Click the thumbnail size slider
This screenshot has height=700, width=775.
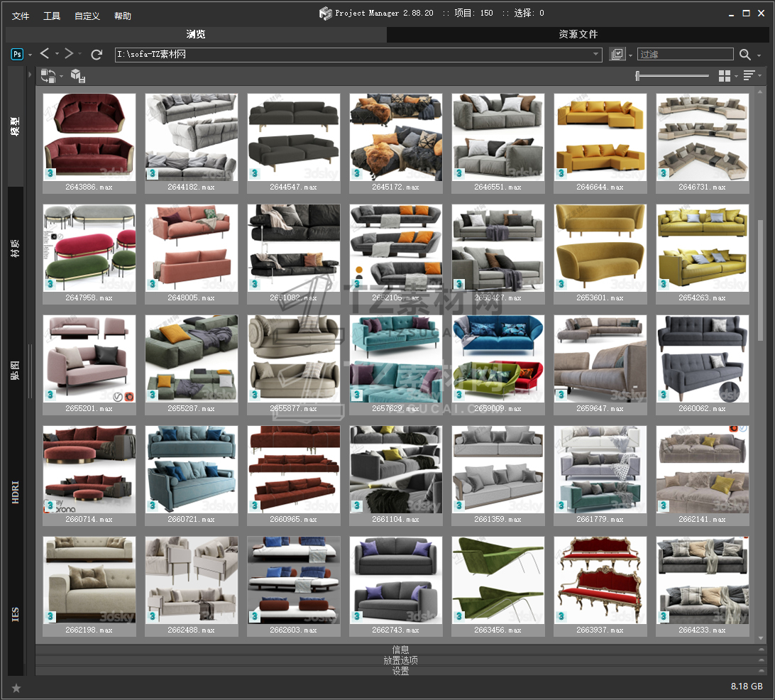tap(671, 76)
